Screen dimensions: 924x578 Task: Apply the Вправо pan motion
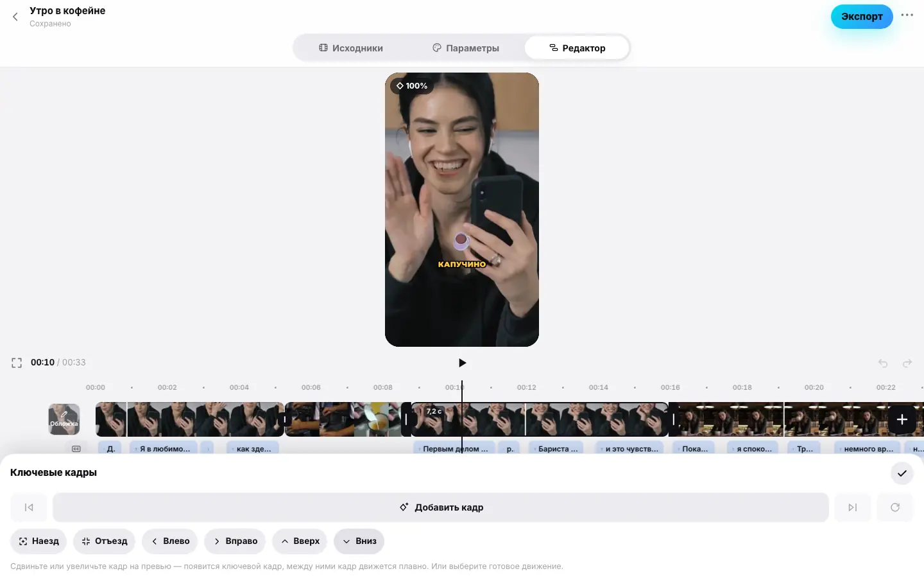coord(235,541)
